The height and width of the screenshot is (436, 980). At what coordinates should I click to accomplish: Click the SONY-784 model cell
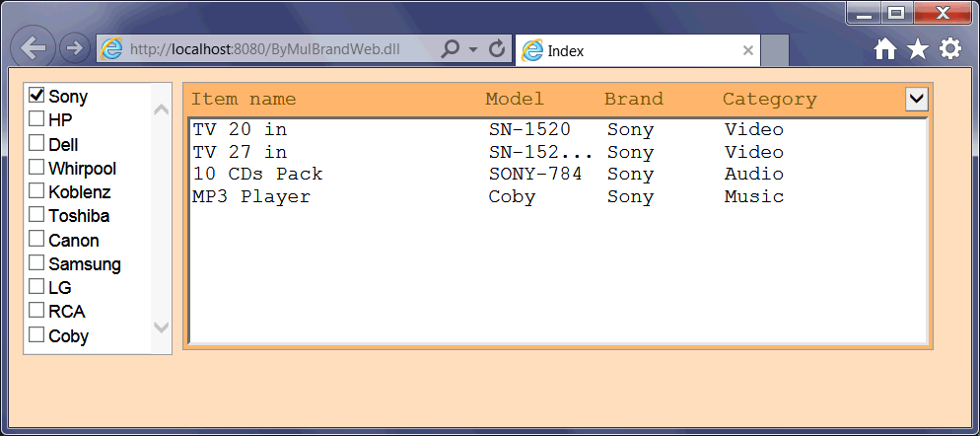pos(535,174)
